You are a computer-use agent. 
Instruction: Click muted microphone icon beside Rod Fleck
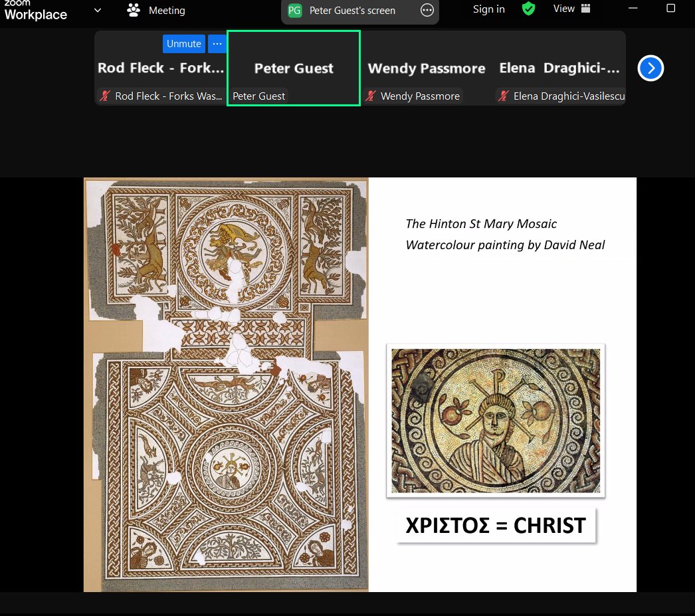click(x=105, y=96)
